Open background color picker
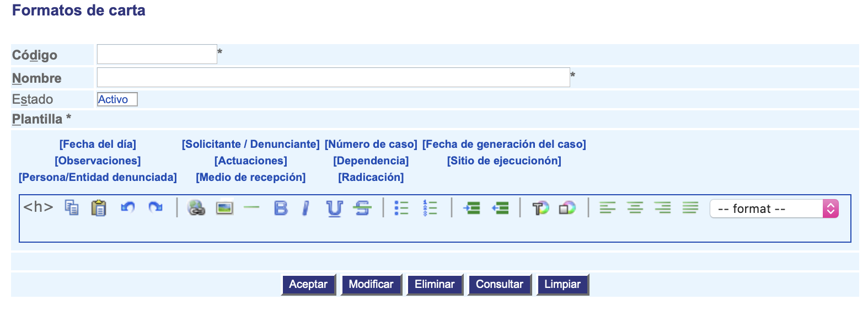Screen dimensions: 868x310 click(x=567, y=208)
